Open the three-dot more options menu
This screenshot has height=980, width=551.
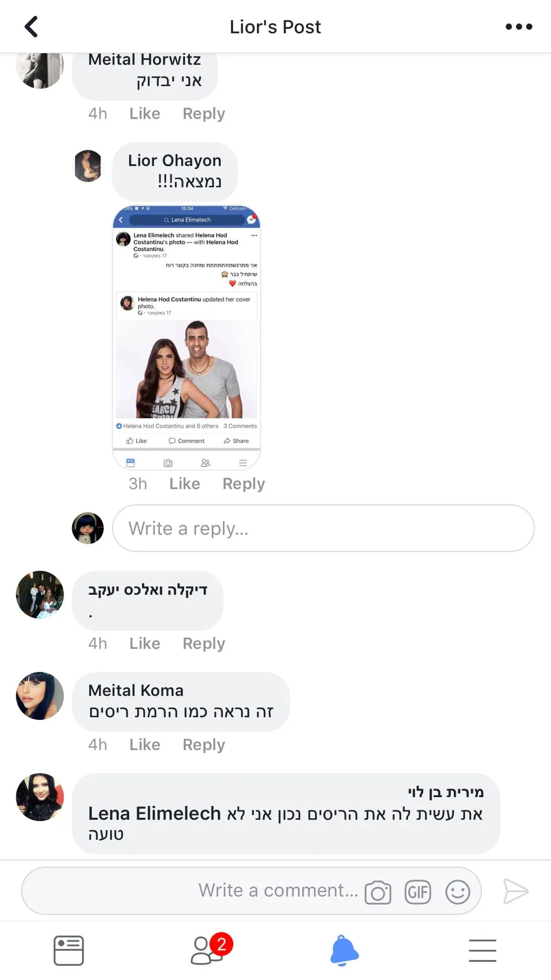(x=519, y=27)
